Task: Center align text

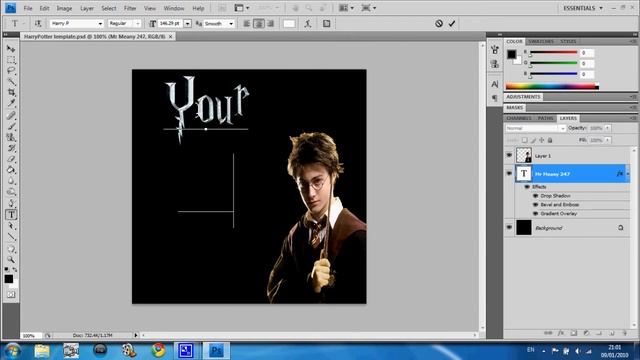Action: pyautogui.click(x=259, y=24)
